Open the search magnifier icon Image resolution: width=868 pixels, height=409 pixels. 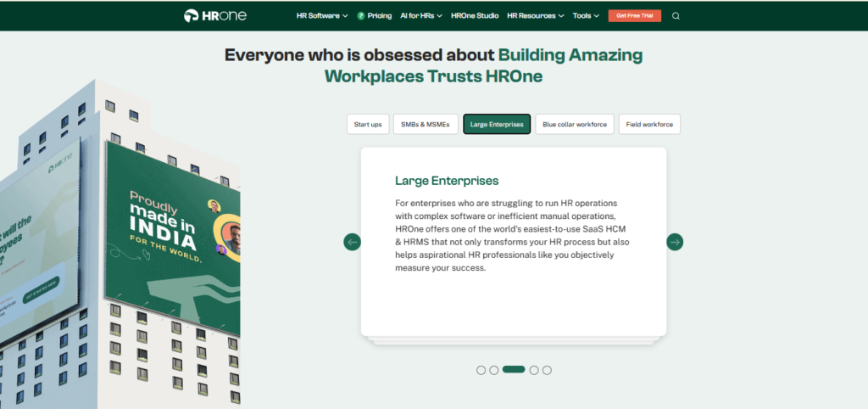pyautogui.click(x=676, y=16)
